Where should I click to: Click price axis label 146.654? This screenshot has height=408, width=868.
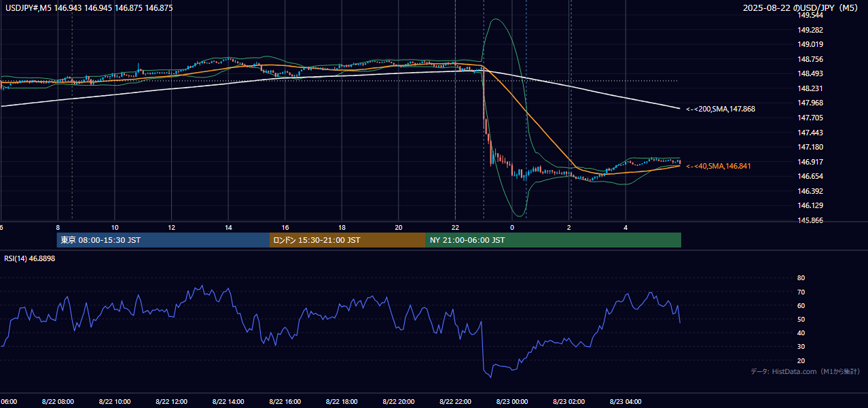(810, 176)
